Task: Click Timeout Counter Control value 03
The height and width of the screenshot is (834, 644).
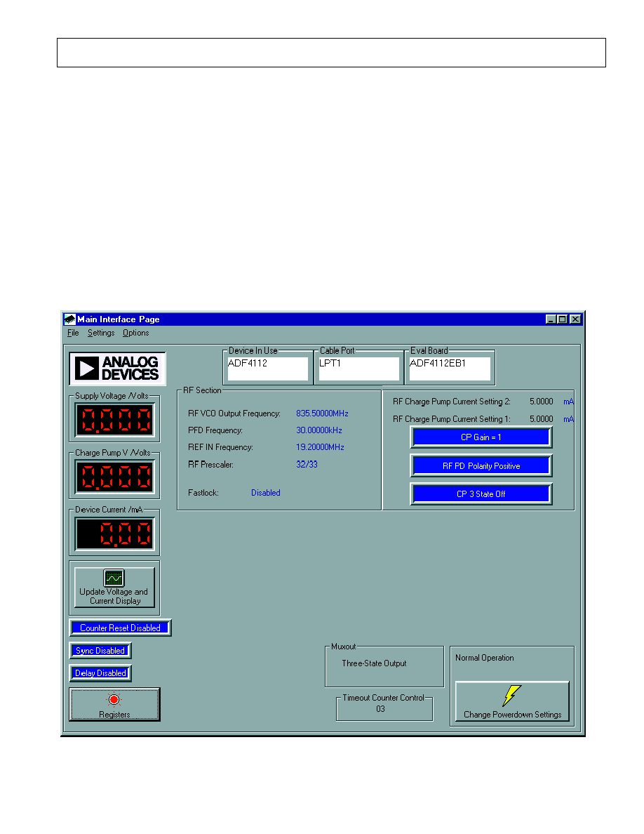Action: 380,709
